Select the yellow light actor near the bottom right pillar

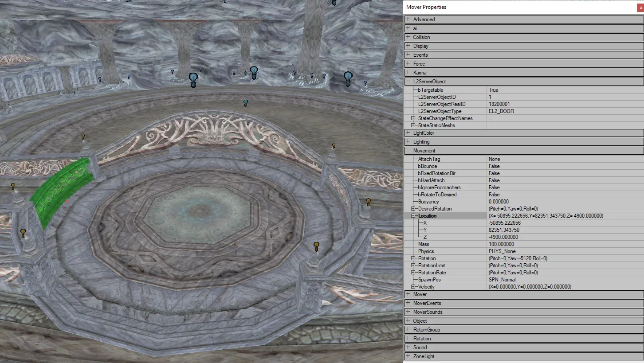[316, 246]
